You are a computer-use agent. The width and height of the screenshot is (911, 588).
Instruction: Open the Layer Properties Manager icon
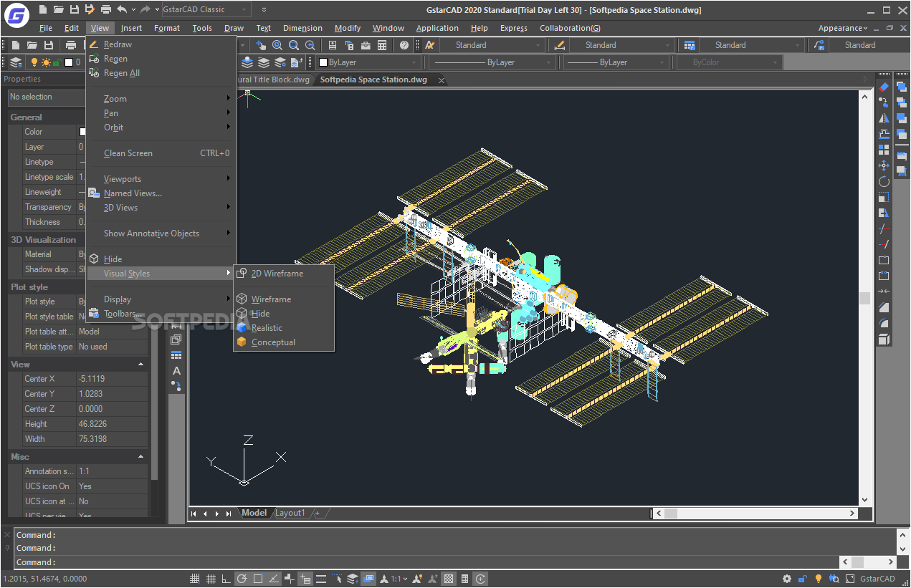pos(16,62)
